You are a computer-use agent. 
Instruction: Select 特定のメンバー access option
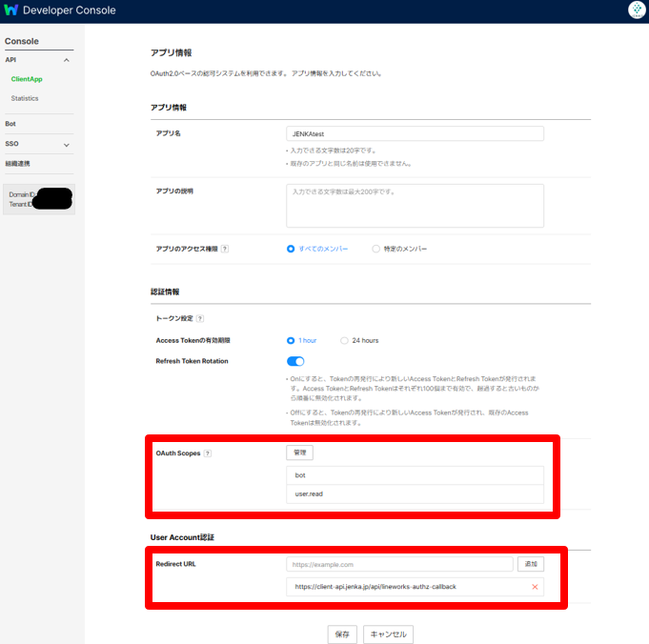point(376,249)
